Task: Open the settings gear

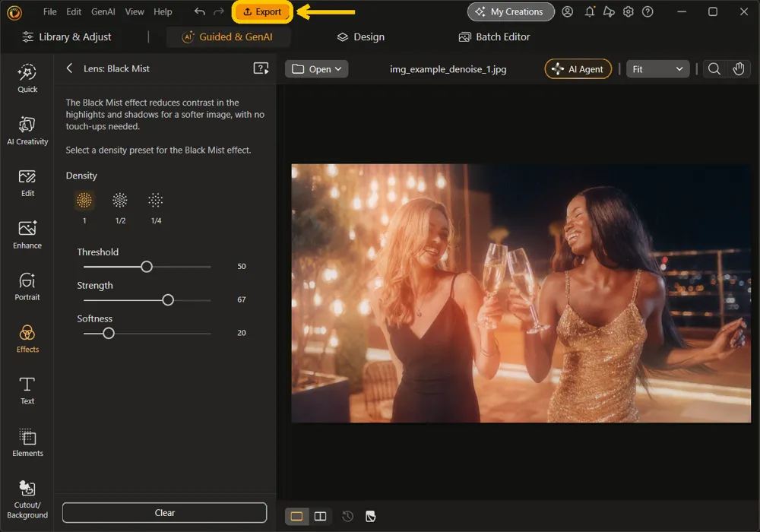Action: (x=629, y=11)
